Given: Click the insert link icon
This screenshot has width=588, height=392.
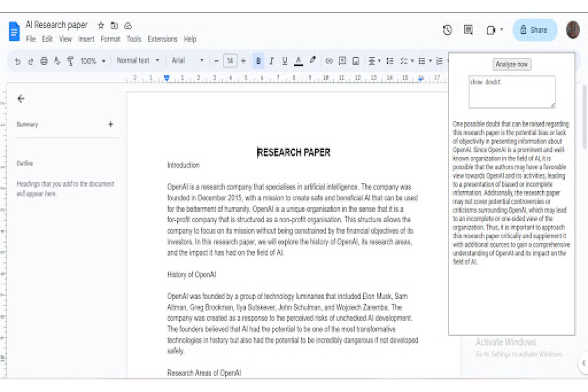Looking at the screenshot, I should 329,61.
